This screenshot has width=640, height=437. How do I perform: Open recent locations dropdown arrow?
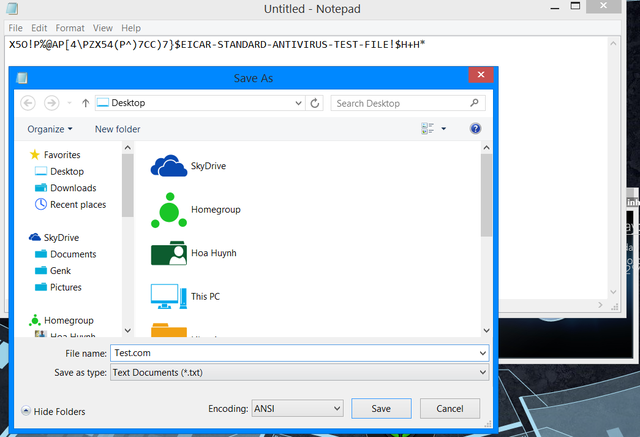coord(69,103)
